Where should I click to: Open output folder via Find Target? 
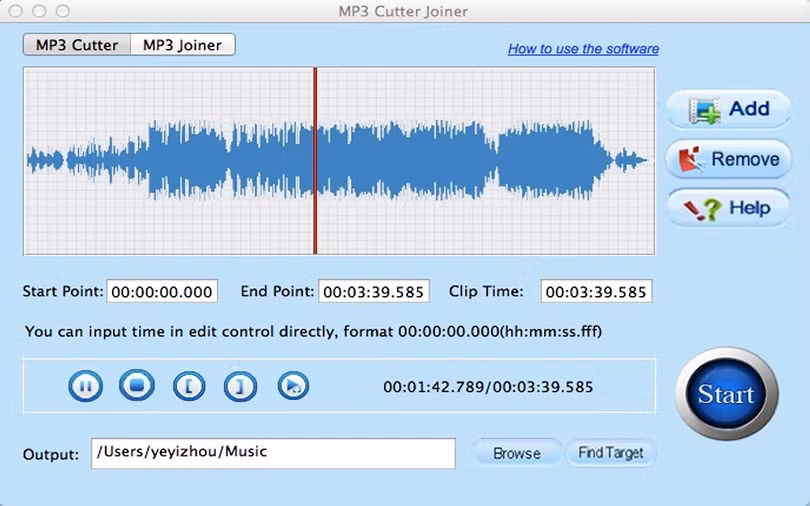(611, 453)
